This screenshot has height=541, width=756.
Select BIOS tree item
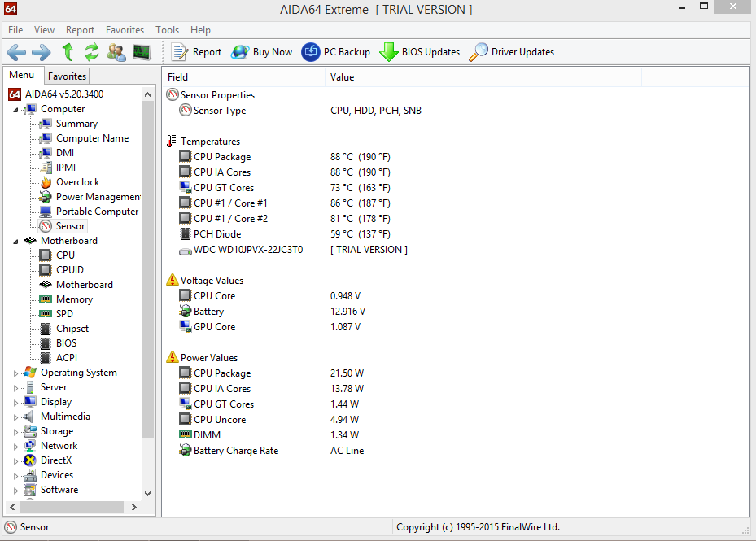point(66,343)
